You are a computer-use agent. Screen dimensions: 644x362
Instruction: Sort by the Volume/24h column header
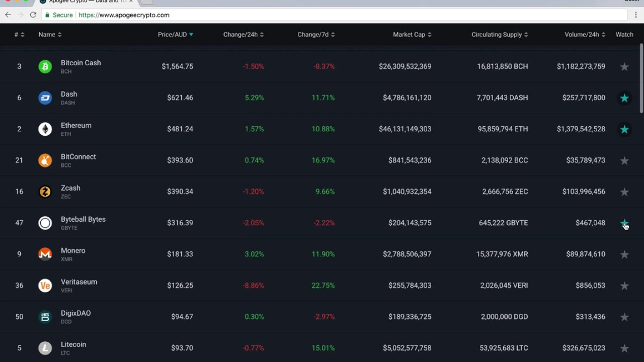(585, 35)
